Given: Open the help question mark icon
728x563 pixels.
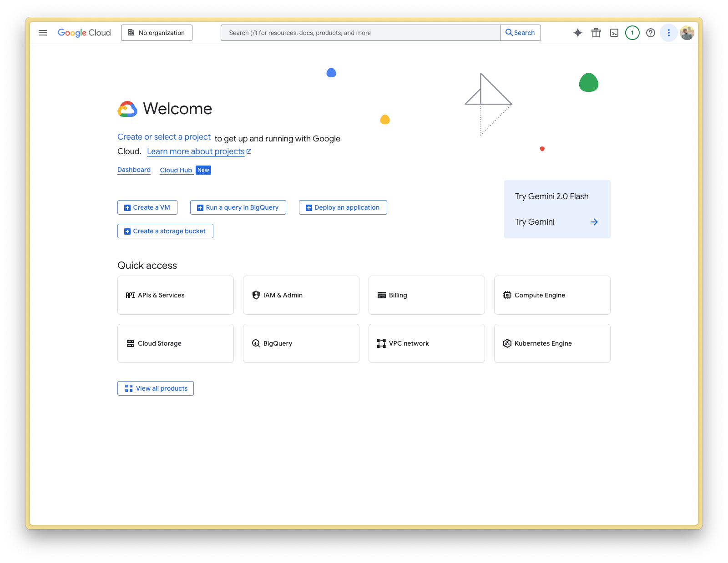Looking at the screenshot, I should point(650,32).
